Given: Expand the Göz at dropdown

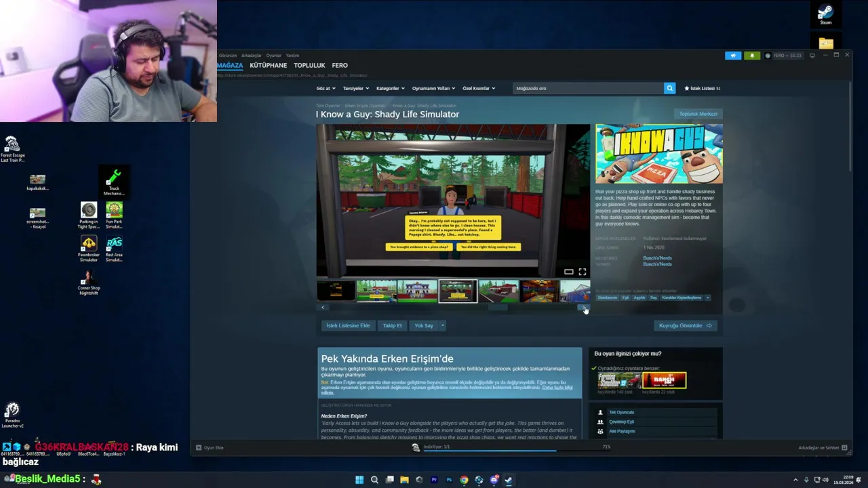Looking at the screenshot, I should pyautogui.click(x=325, y=88).
